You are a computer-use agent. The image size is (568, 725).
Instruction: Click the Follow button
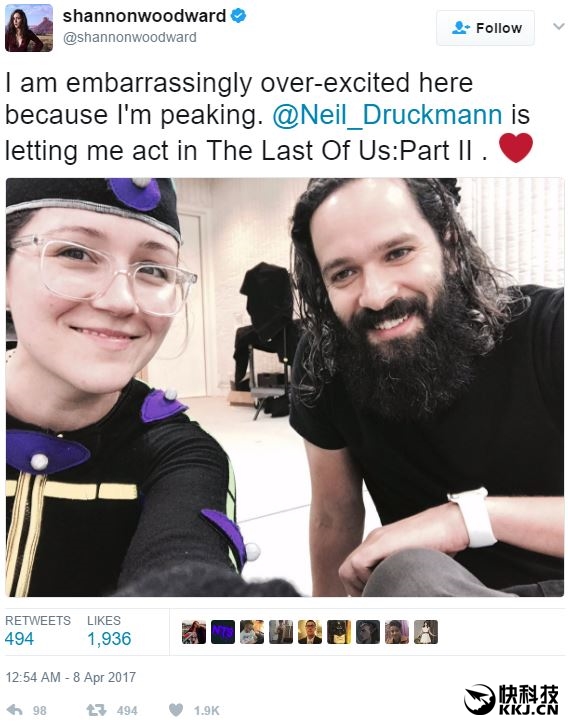(x=485, y=28)
